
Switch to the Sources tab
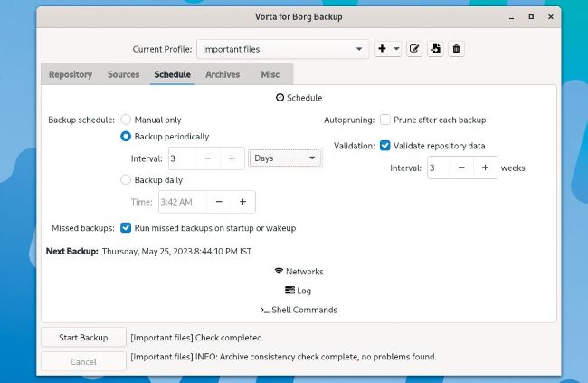click(123, 74)
